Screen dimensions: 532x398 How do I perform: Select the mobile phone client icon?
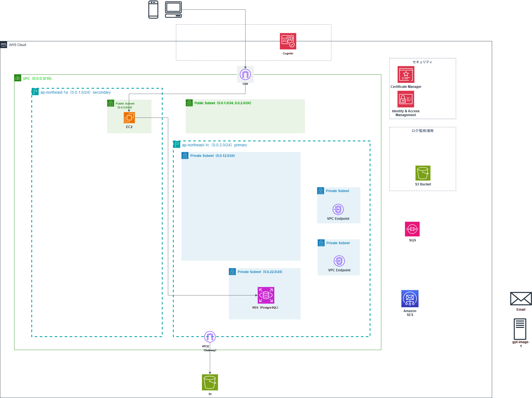pyautogui.click(x=153, y=10)
